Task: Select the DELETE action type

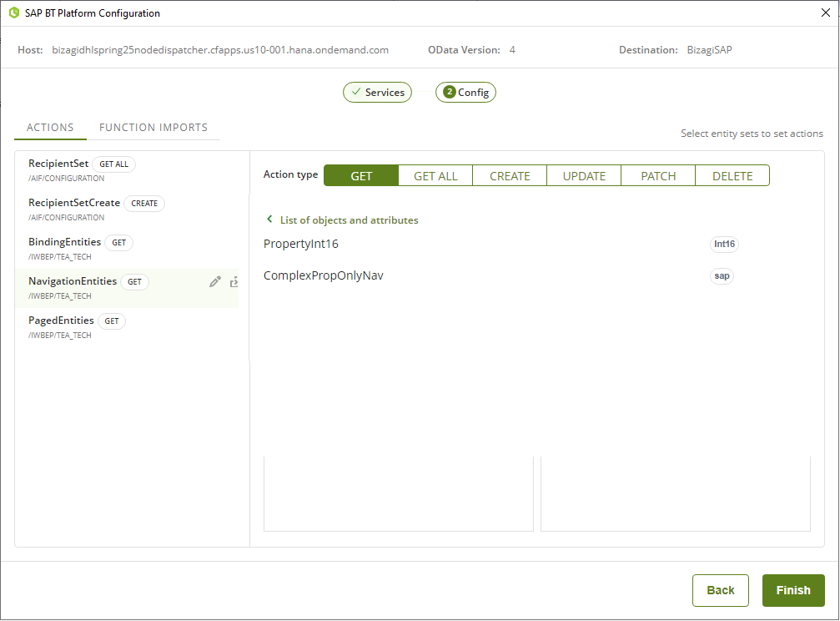Action: point(732,175)
